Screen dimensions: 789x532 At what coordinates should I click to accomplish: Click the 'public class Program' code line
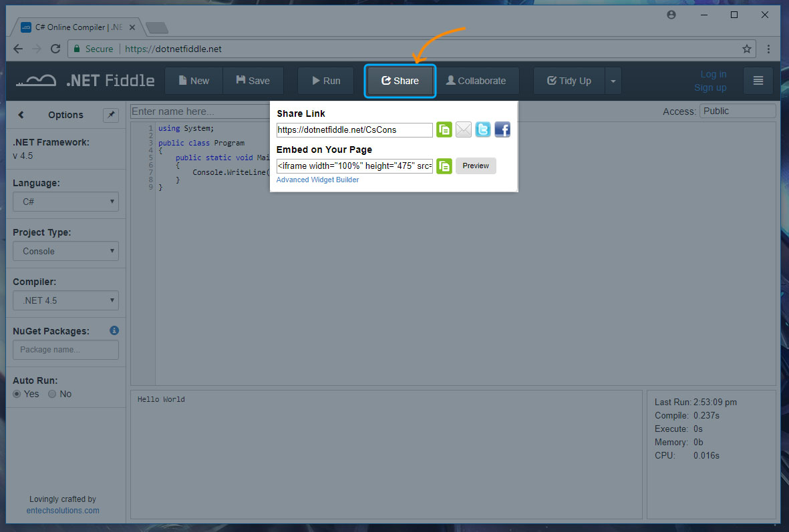point(201,143)
